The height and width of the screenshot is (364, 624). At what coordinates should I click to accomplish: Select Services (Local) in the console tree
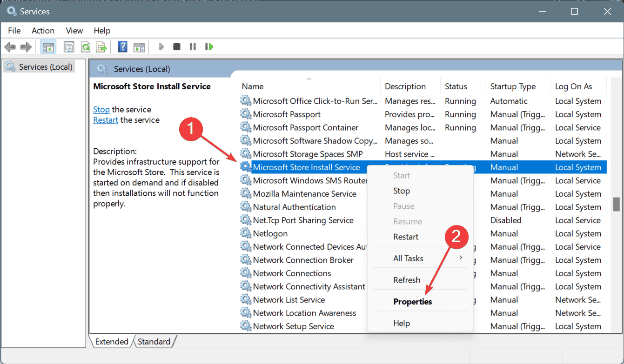coord(45,67)
